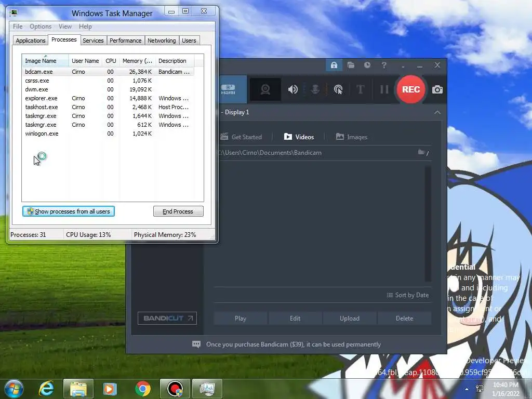Click the Bandicam taskbar icon
This screenshot has height=399, width=532.
[x=175, y=389]
